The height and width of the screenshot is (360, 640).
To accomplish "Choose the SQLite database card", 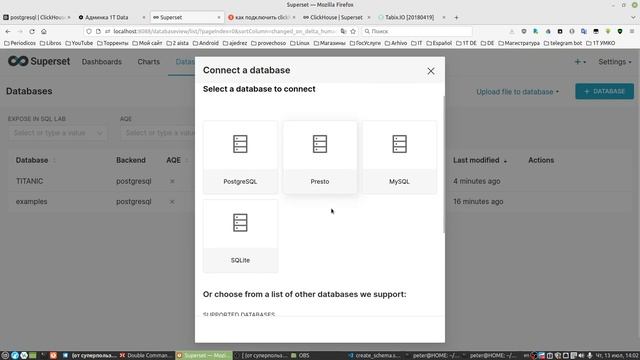I will coord(240,236).
